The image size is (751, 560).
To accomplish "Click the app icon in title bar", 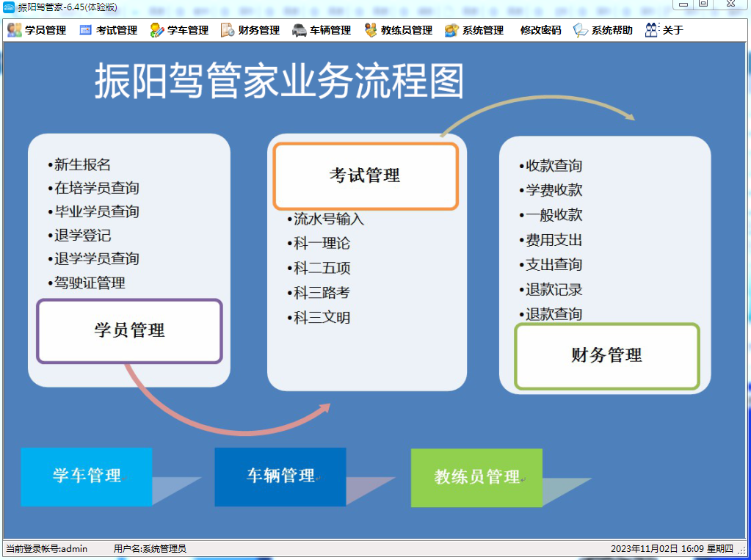I will click(9, 7).
